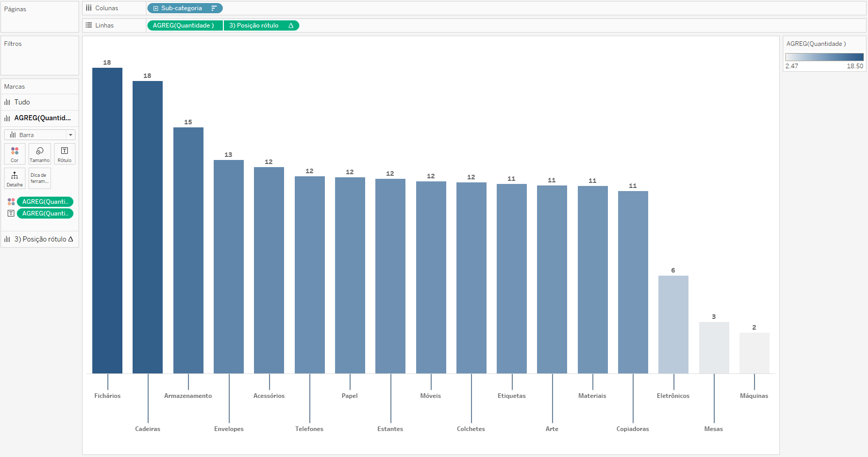Open the Rótulo label card
This screenshot has width=868, height=457.
(x=65, y=154)
